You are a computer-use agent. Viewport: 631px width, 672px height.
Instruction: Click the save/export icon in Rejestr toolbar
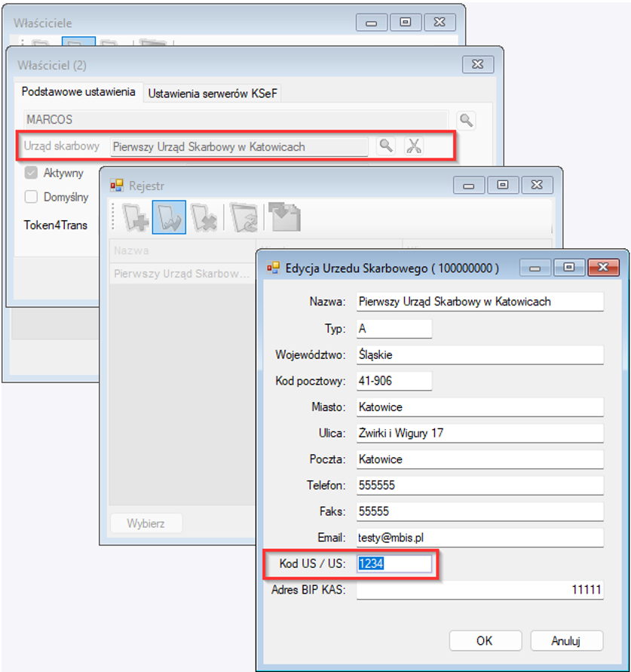[285, 218]
